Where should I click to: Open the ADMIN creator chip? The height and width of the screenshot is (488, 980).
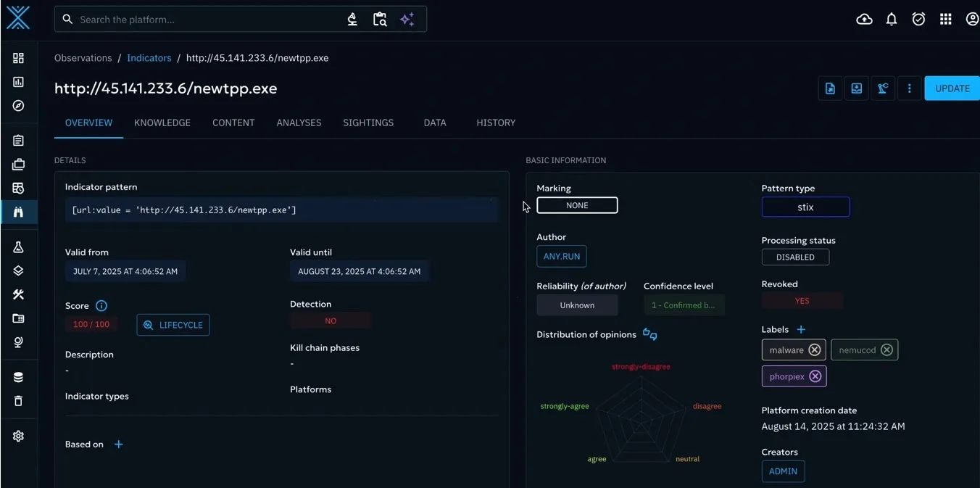pos(783,471)
